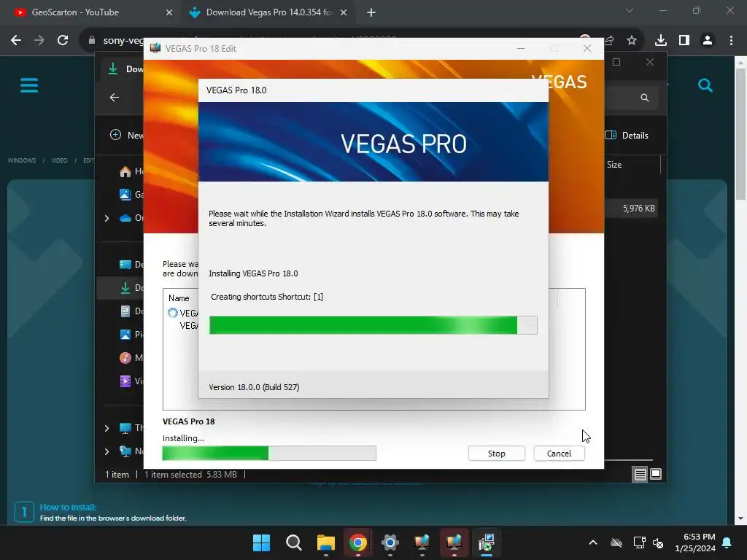747x560 pixels.
Task: Click the Stop button in the VEGAS installer
Action: (496, 454)
